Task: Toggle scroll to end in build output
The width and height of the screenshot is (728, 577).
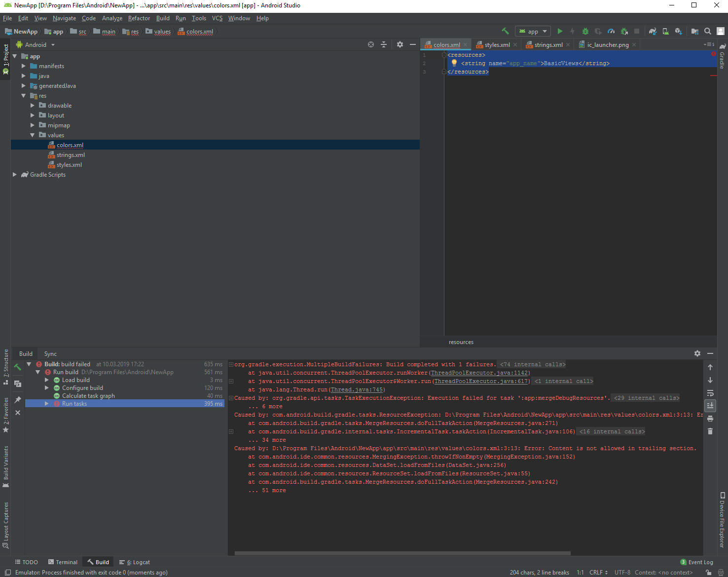Action: (x=710, y=406)
